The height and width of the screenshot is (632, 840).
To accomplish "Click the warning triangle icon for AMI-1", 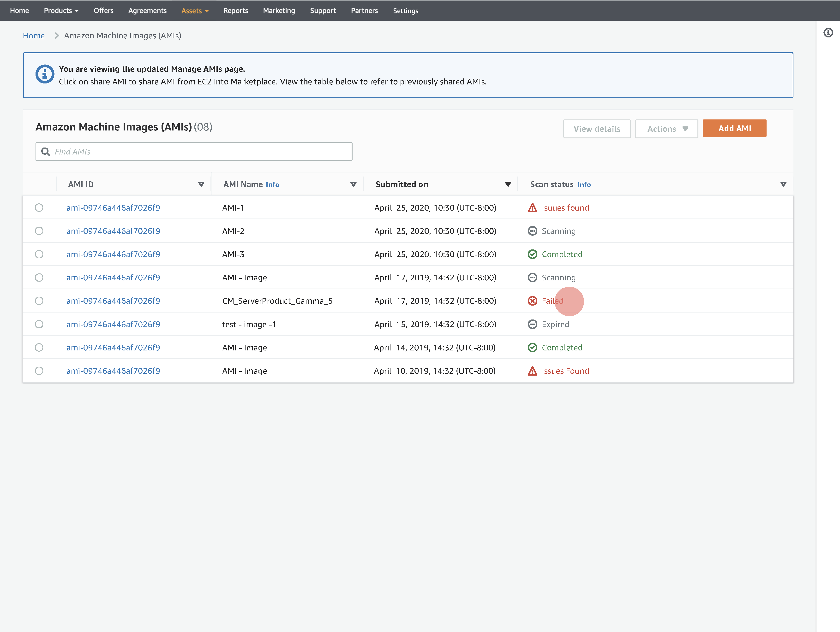I will [x=532, y=208].
